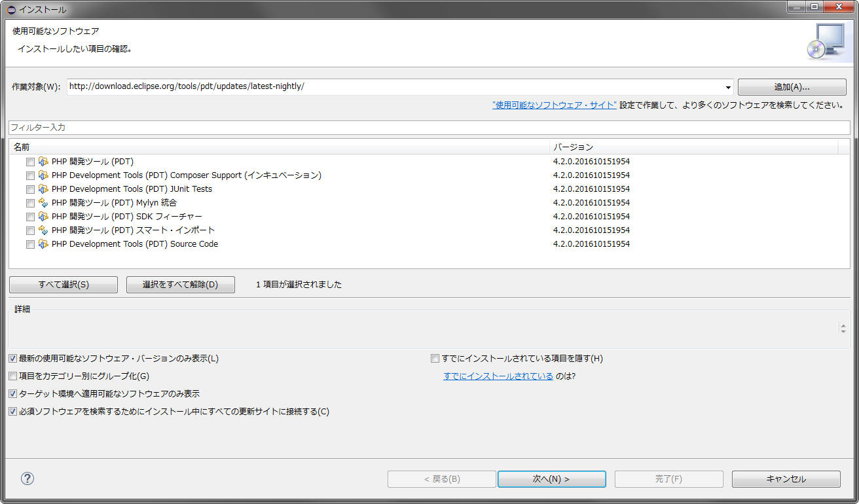859x504 pixels.
Task: Click the キャンセル button
Action: pos(786,479)
